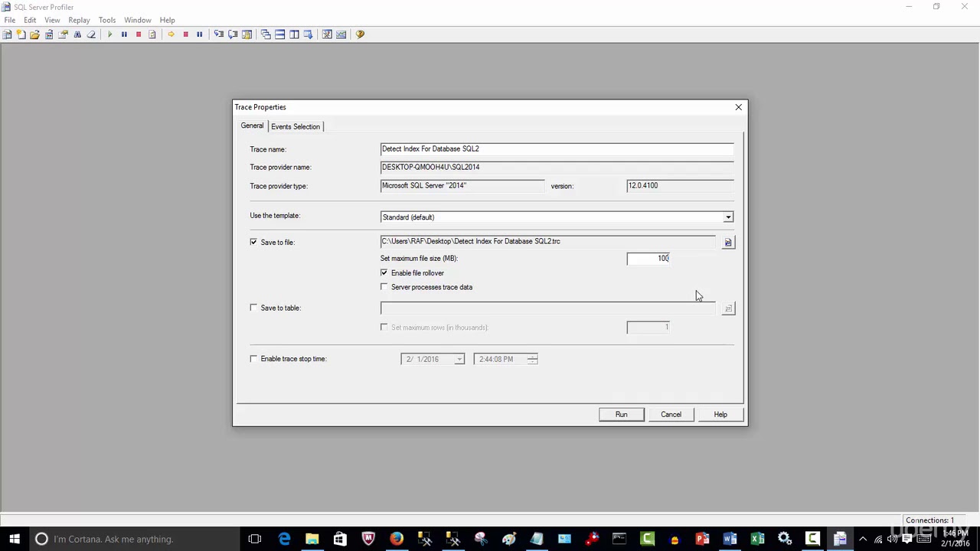This screenshot has width=980, height=551.
Task: Close the Trace Properties dialog
Action: pos(739,107)
